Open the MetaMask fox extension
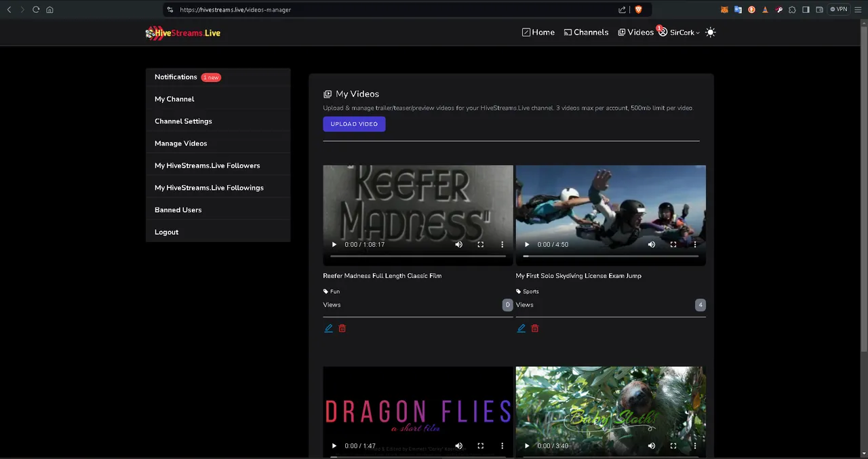The image size is (868, 459). pos(724,9)
